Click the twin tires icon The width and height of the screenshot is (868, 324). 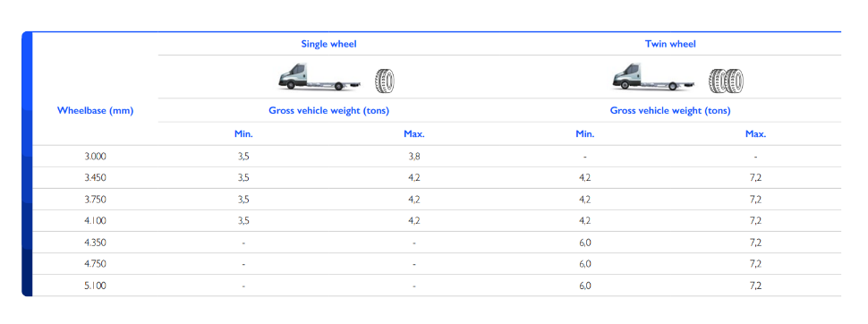726,81
